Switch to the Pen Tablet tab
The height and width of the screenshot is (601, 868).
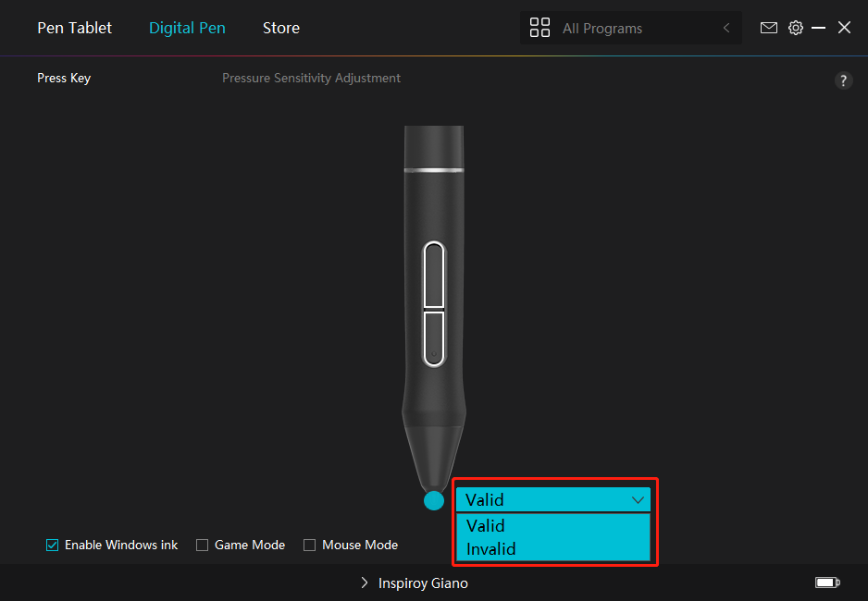tap(74, 28)
